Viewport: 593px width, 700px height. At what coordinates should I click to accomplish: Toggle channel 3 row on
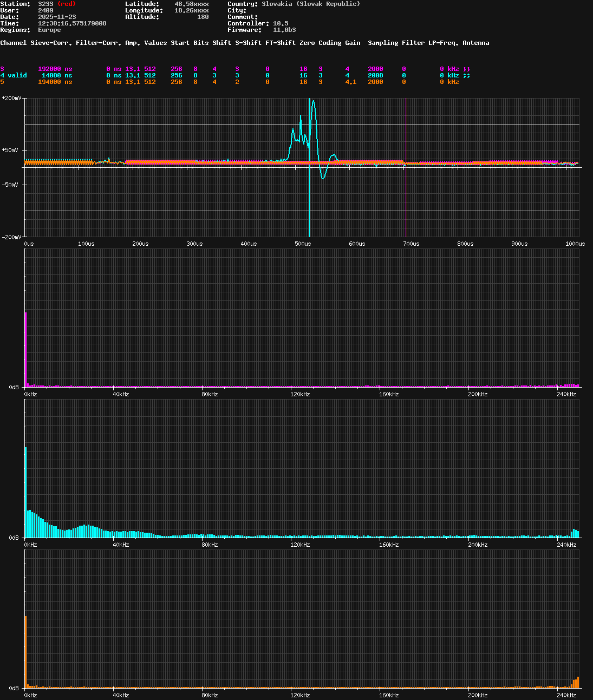[2, 69]
